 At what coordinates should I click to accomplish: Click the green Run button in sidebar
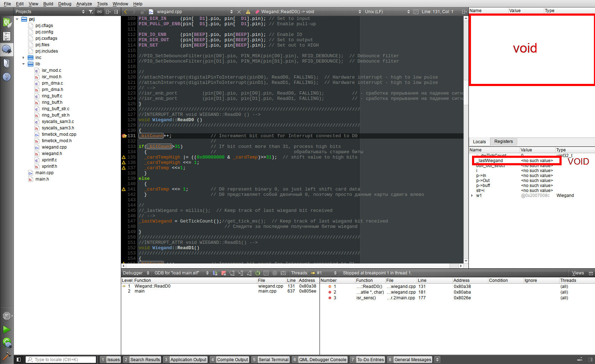coord(6,330)
